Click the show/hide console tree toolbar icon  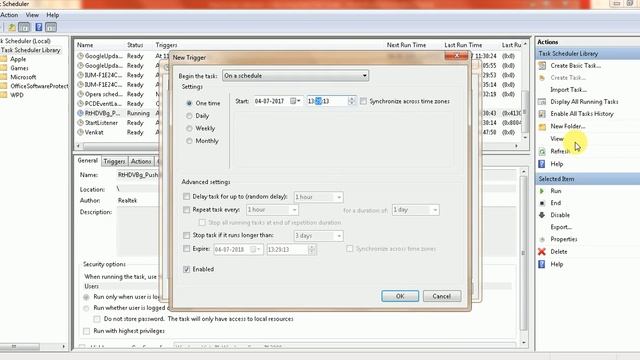24,27
